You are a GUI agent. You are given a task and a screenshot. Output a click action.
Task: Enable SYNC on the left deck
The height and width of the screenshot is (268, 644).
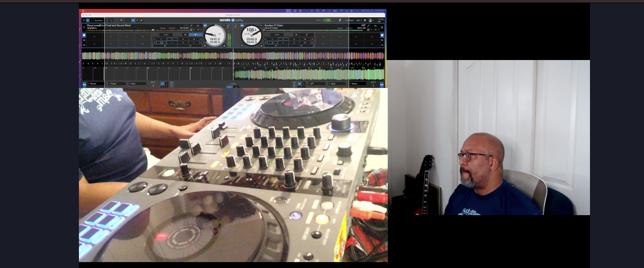[x=166, y=35]
